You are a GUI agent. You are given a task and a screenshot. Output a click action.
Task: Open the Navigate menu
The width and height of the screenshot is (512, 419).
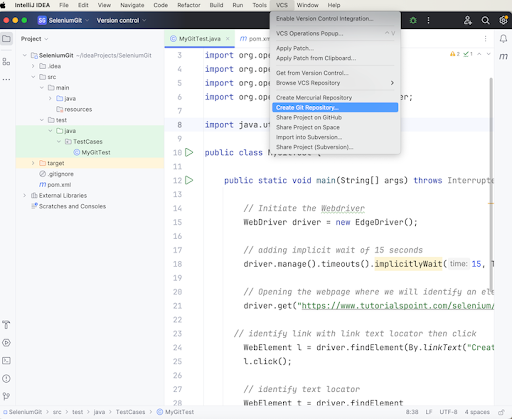click(x=132, y=5)
